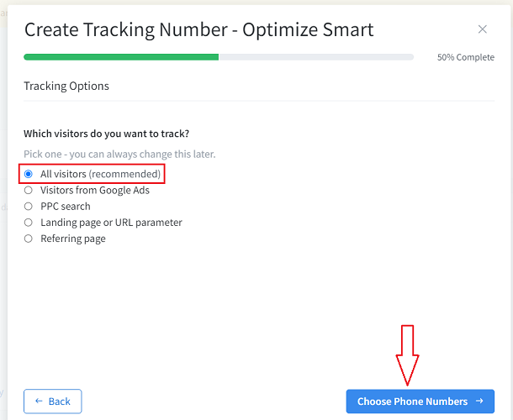The image size is (513, 420).
Task: Click the right arrow icon beside Choose Phone Numbers
Action: tap(479, 402)
